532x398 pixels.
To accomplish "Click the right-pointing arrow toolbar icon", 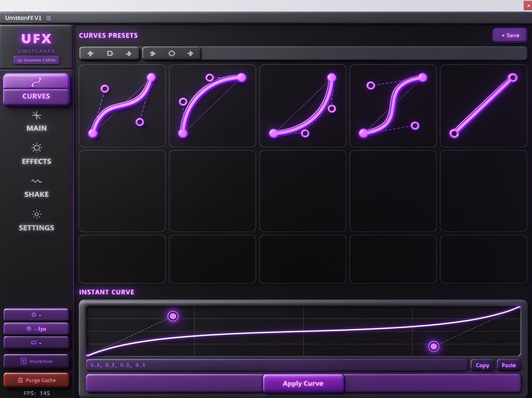I will point(153,54).
